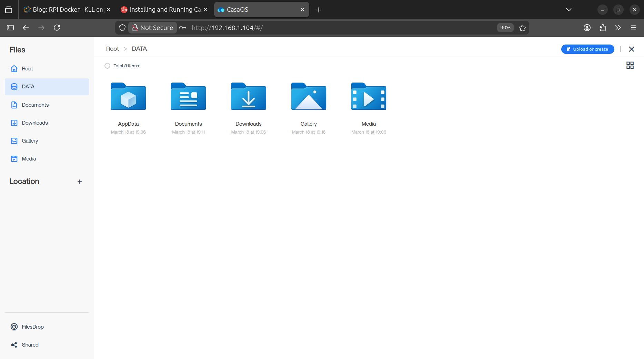The height and width of the screenshot is (359, 644).
Task: Click the Upload or create button
Action: 587,49
